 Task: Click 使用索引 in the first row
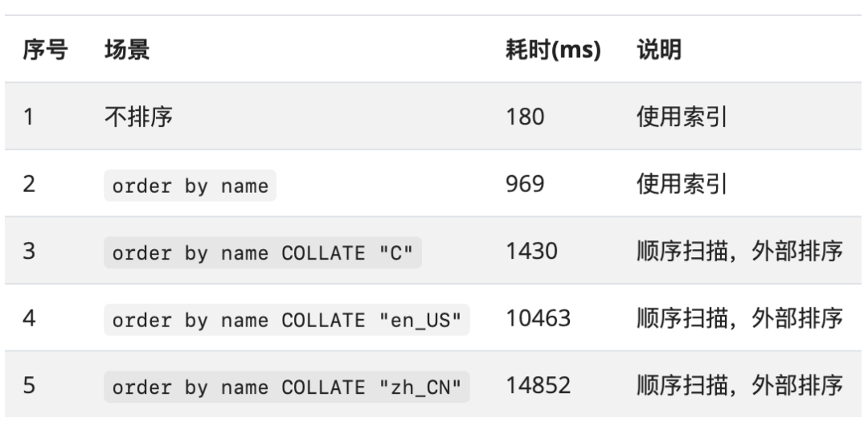(x=682, y=117)
